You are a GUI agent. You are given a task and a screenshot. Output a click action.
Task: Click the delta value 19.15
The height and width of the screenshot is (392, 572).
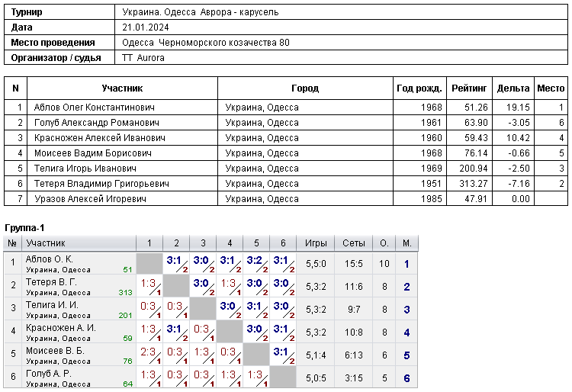[x=518, y=108]
